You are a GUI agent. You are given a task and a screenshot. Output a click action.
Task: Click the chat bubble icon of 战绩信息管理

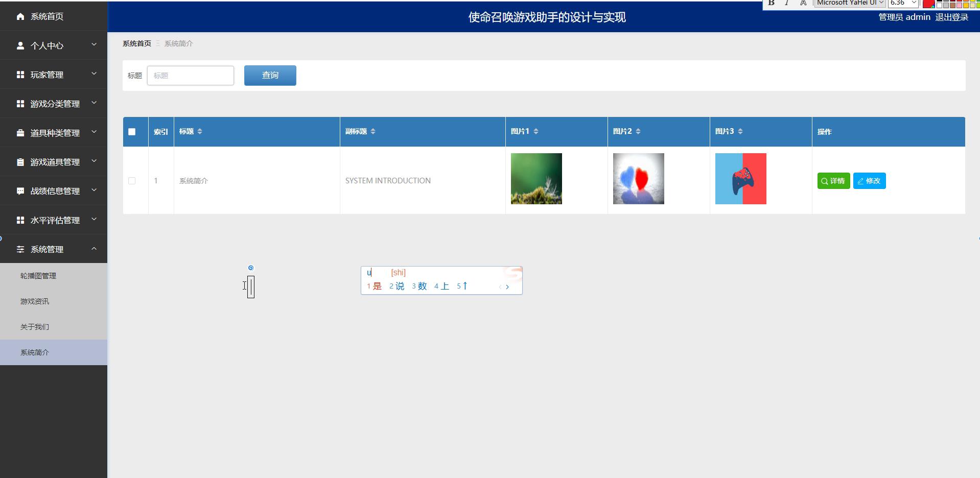point(20,191)
